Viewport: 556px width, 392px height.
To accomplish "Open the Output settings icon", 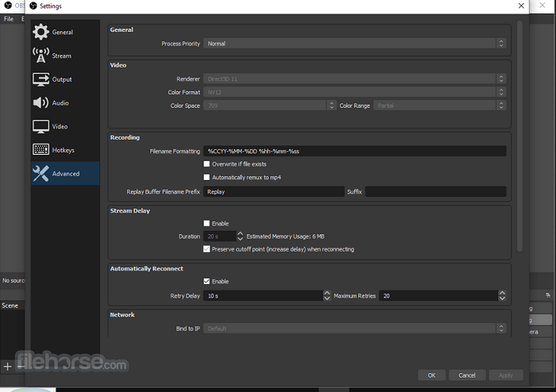I will coord(41,79).
